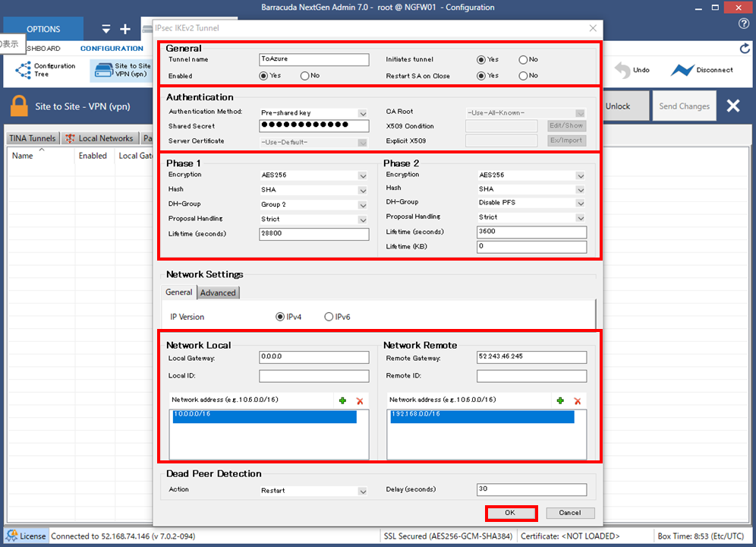This screenshot has height=547, width=756.
Task: Click the Local ID field
Action: 314,376
